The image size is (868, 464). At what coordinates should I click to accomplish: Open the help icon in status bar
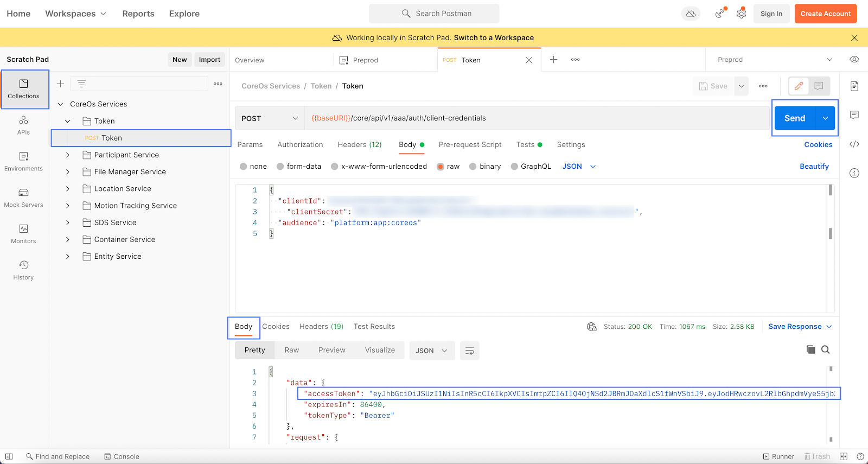860,456
